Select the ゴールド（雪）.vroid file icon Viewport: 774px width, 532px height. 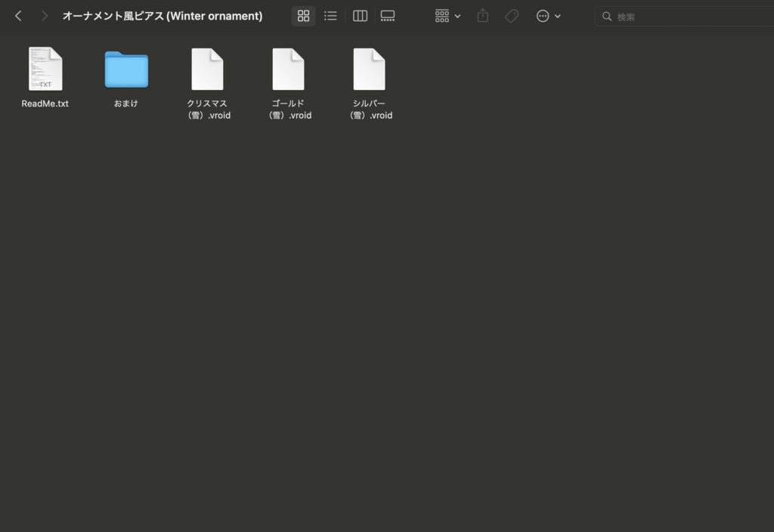pos(288,69)
